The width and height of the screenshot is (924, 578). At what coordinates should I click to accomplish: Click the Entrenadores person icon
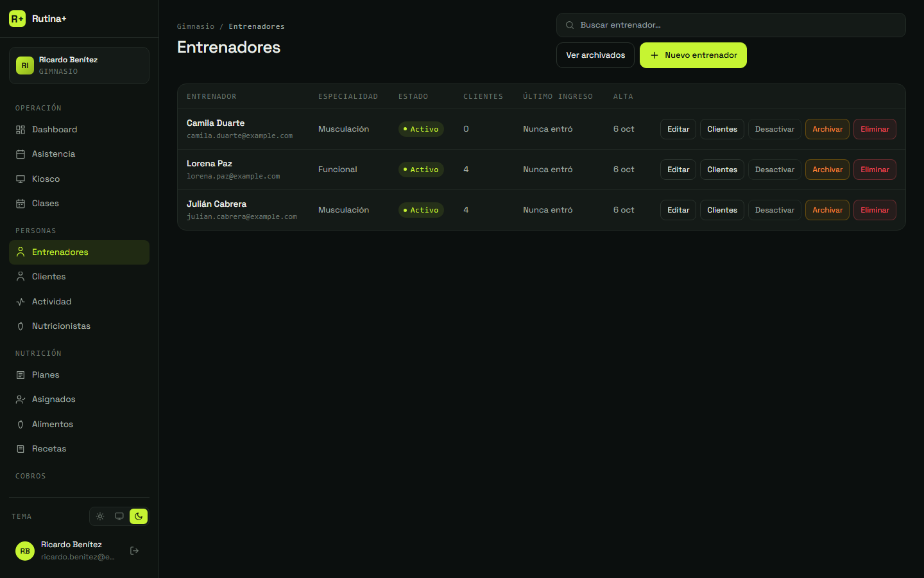tap(21, 252)
